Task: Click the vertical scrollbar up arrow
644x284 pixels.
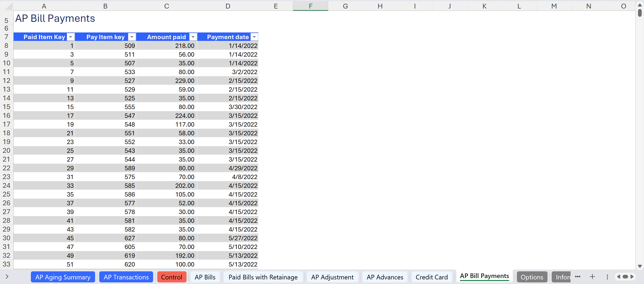Action: [639, 5]
